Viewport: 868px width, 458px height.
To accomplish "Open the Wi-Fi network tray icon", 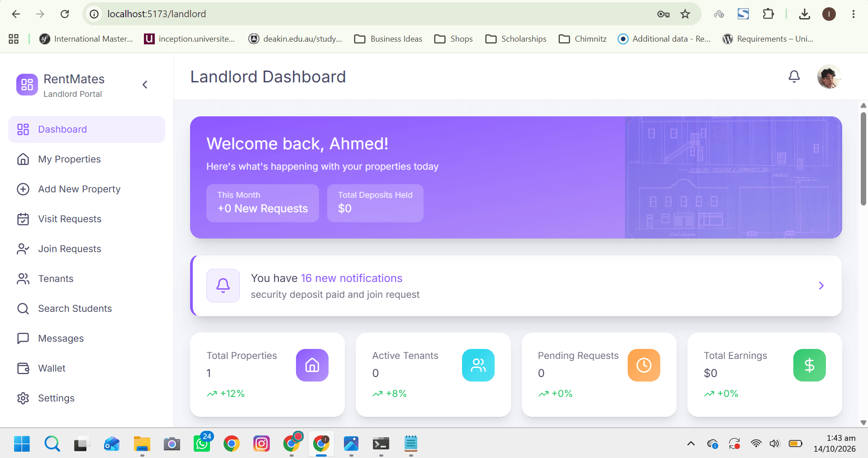I will tap(756, 444).
